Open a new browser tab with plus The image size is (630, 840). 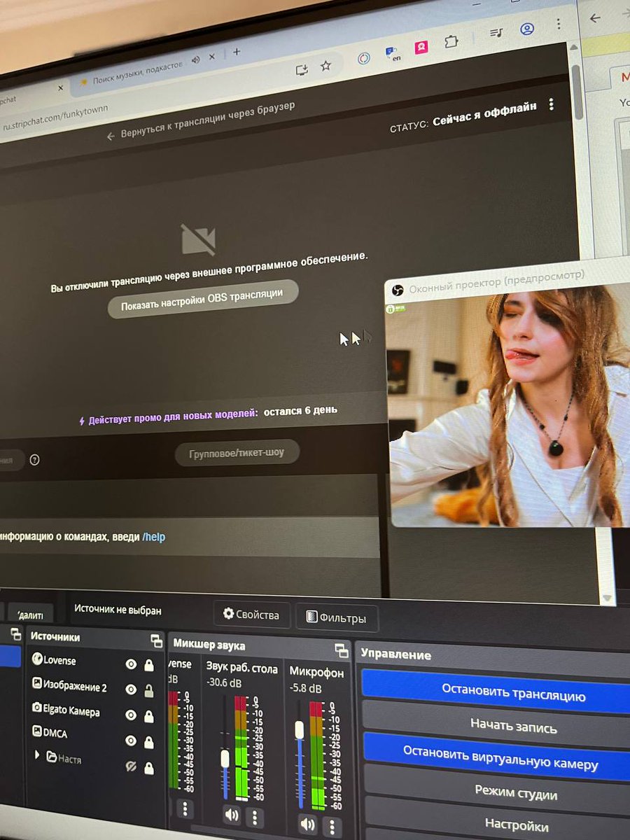coord(237,52)
